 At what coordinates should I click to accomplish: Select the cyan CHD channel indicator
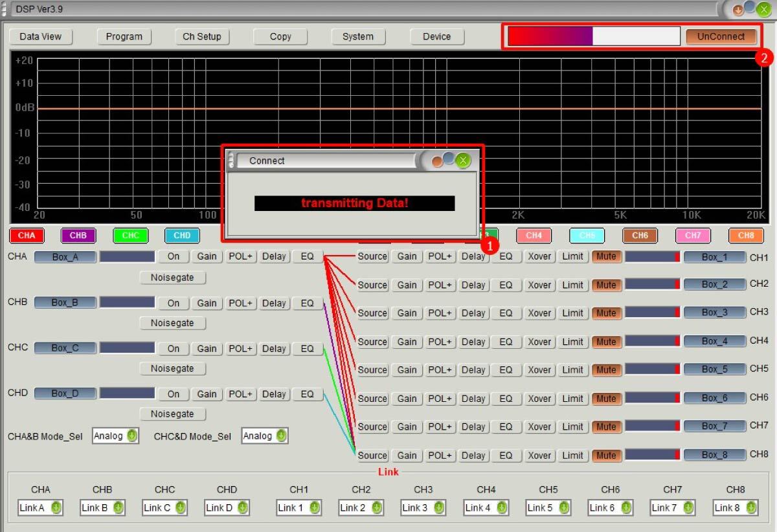pyautogui.click(x=182, y=236)
